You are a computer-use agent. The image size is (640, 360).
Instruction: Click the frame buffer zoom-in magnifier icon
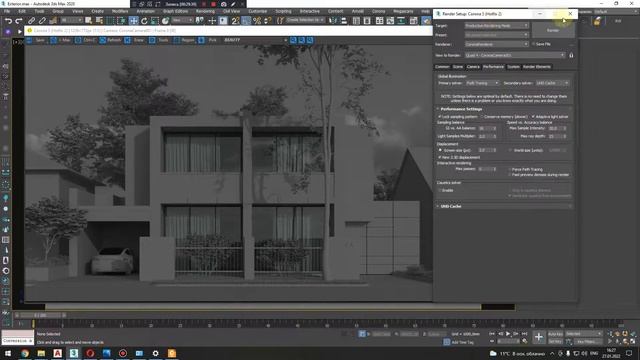(x=293, y=40)
